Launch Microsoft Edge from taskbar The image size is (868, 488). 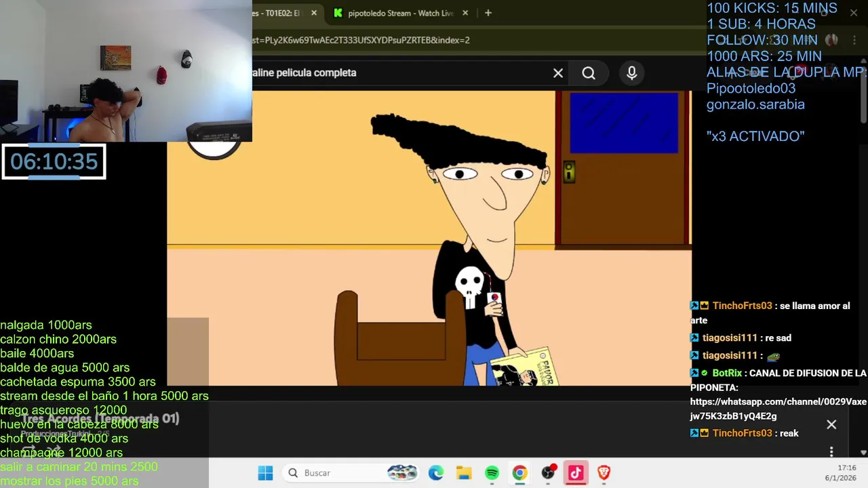pyautogui.click(x=436, y=473)
